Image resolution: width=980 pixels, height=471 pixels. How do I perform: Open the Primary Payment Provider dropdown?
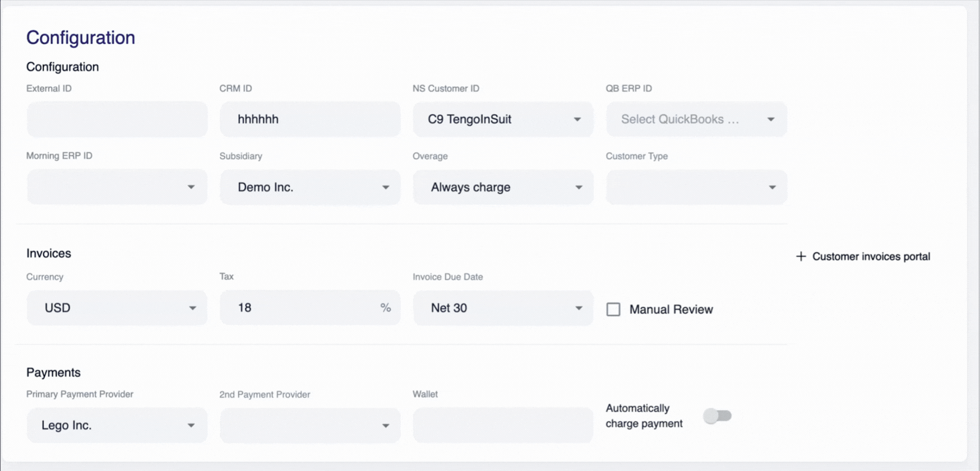click(117, 425)
